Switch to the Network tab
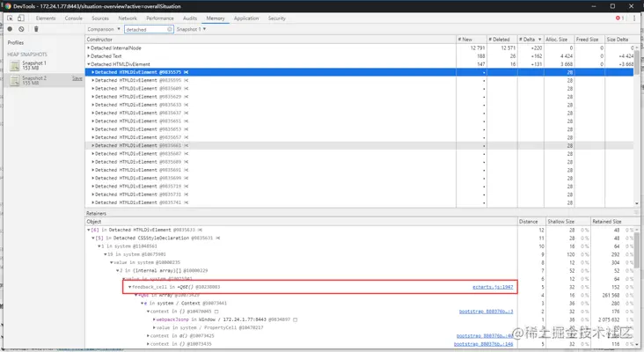The width and height of the screenshot is (644, 352). click(x=128, y=18)
